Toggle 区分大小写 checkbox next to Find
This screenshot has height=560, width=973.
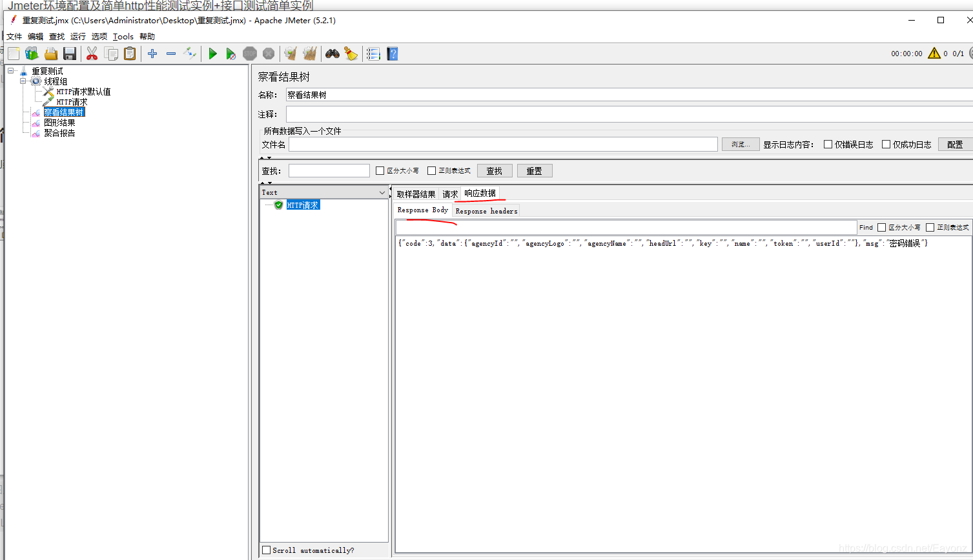point(881,227)
